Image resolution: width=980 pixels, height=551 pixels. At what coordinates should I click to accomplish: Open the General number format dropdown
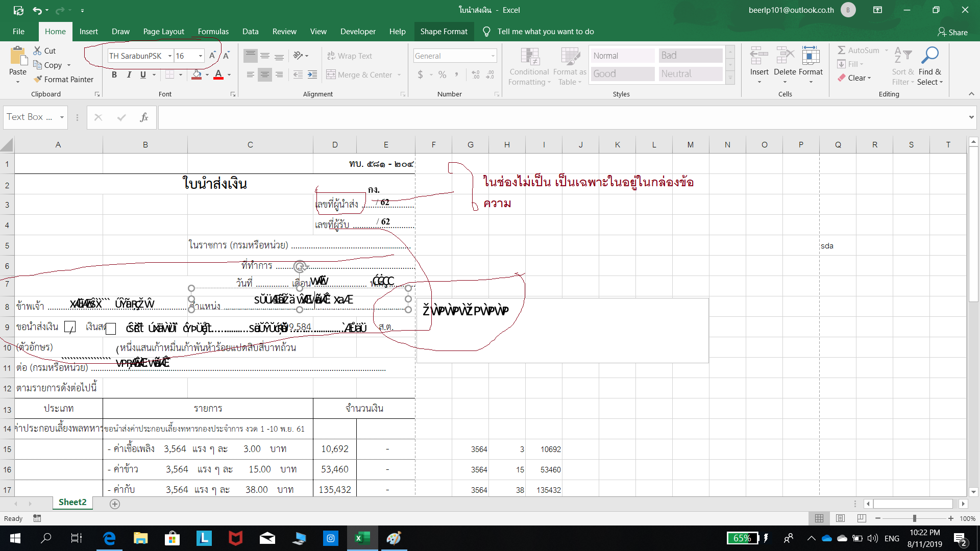pyautogui.click(x=493, y=56)
